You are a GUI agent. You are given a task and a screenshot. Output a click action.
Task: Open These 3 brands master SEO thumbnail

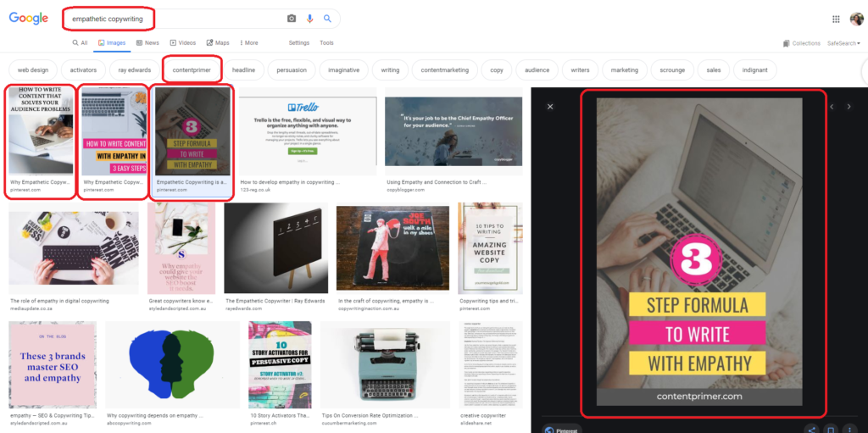coord(53,365)
